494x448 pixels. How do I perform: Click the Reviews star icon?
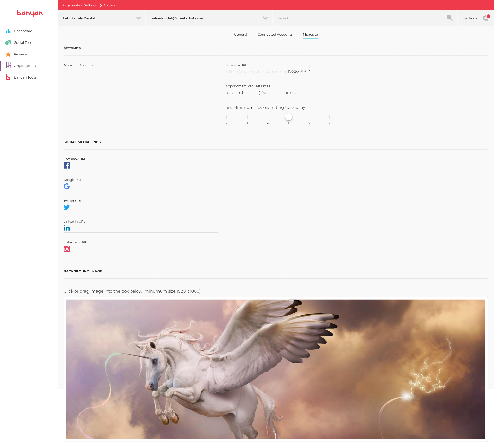tap(8, 54)
